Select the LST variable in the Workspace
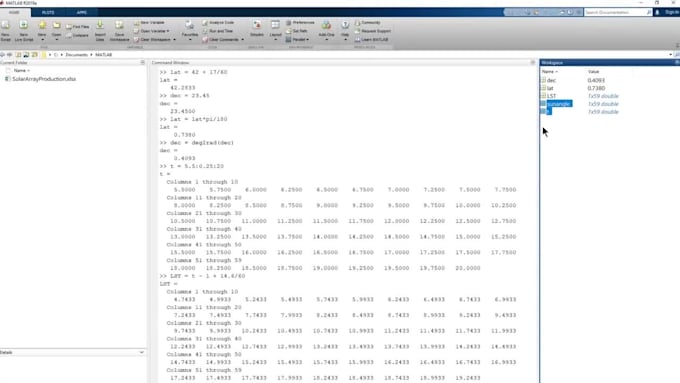This screenshot has height=383, width=680. (x=551, y=96)
